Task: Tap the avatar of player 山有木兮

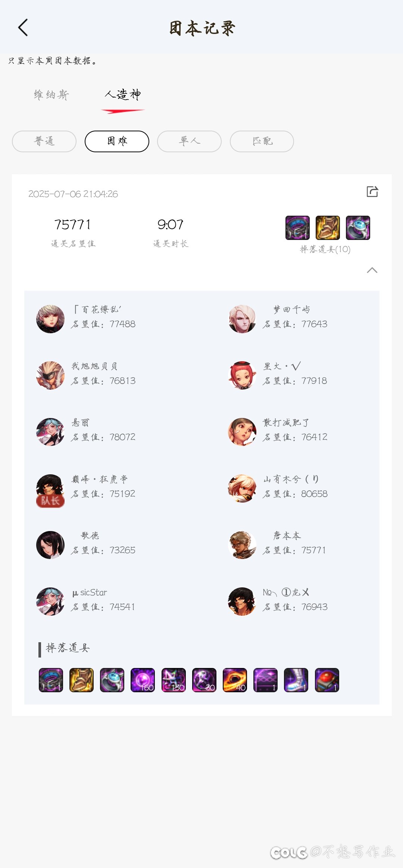Action: [x=242, y=488]
